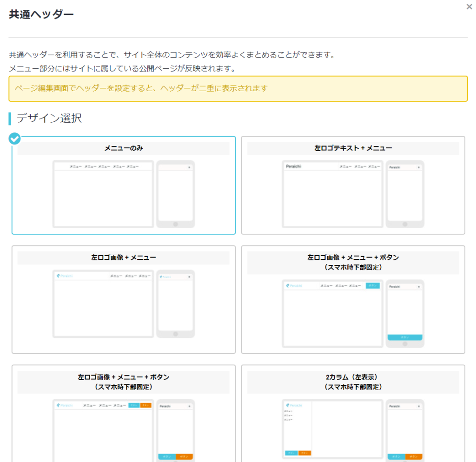Click desktop preview of メニューのみ layout
This screenshot has width=476, height=462.
tap(103, 194)
